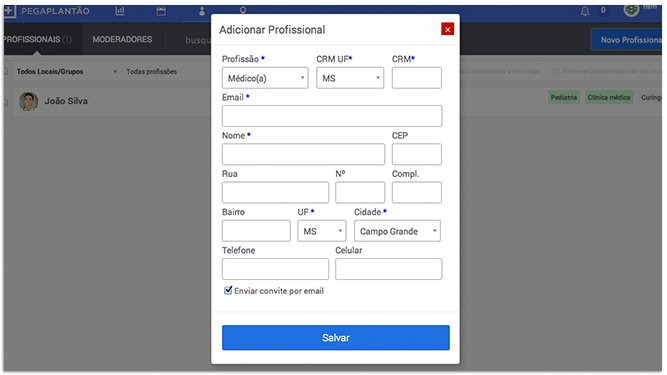Click the Salvar button

point(336,338)
